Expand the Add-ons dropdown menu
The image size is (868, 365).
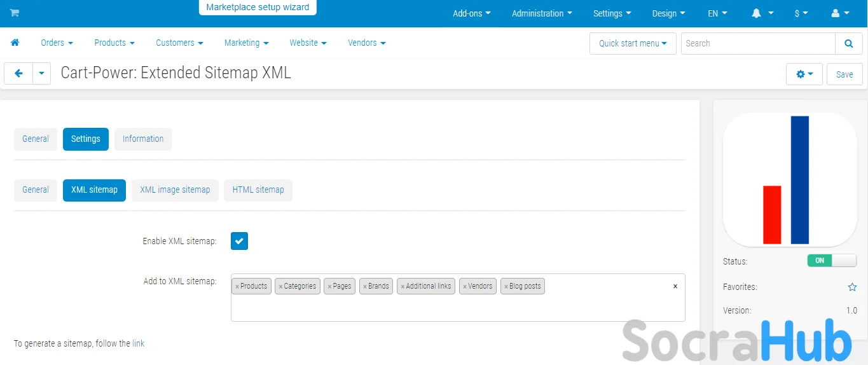coord(471,13)
